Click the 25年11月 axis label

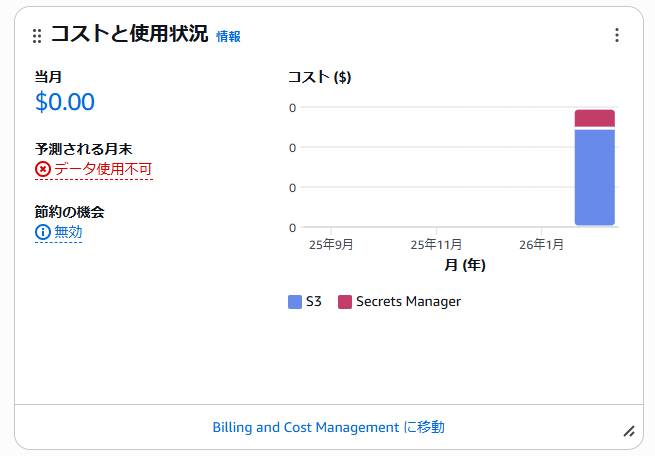click(x=436, y=244)
